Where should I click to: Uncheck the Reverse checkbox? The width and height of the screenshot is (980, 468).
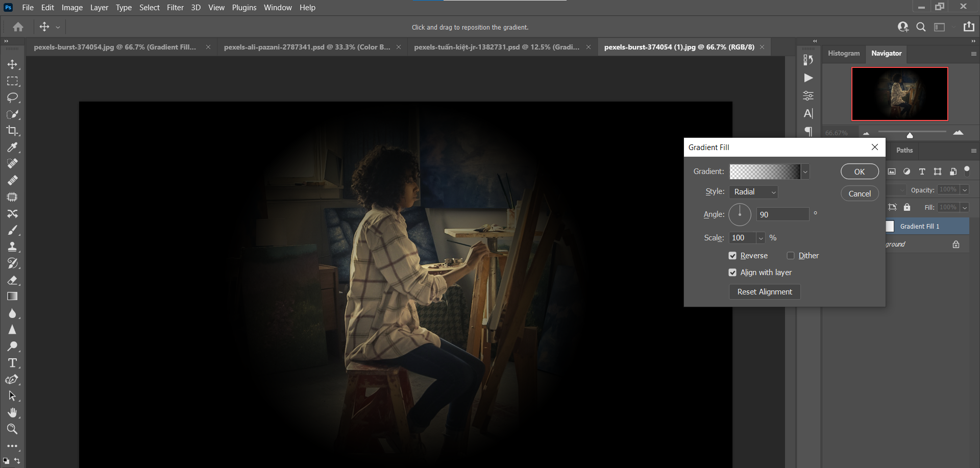coord(733,255)
